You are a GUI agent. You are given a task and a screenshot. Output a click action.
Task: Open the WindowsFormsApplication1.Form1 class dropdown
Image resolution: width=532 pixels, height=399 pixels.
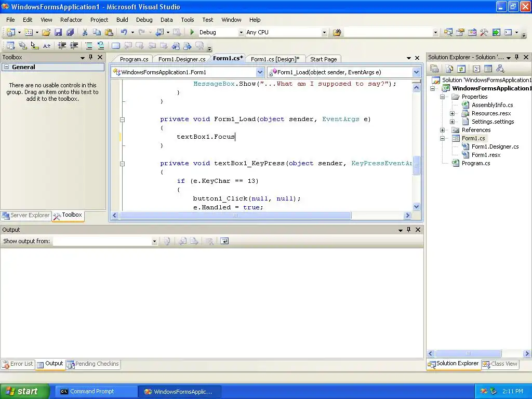(x=260, y=72)
